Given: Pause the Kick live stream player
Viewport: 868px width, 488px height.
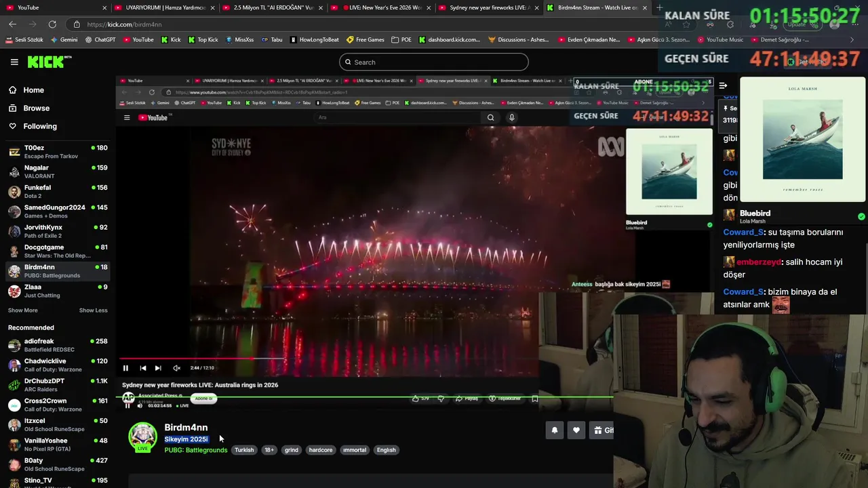Looking at the screenshot, I should 127,405.
